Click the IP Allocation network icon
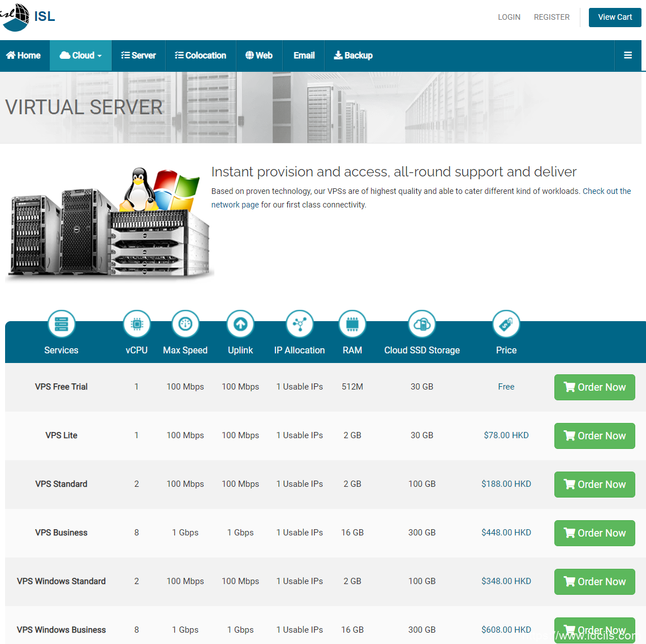 point(299,324)
